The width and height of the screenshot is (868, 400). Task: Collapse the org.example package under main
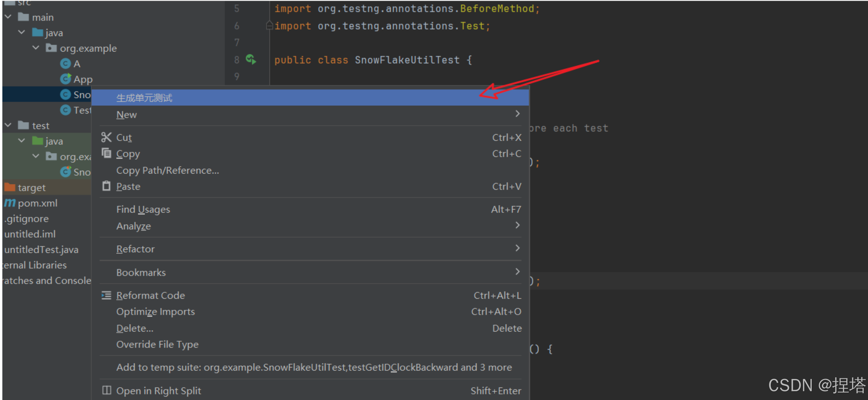coord(36,48)
